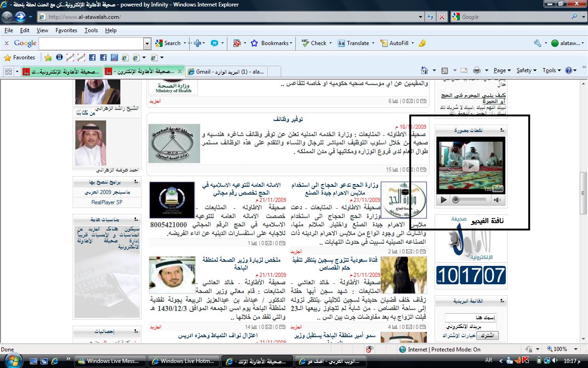
Task: Open the Quick Tabs grid icon
Action: click(8, 71)
